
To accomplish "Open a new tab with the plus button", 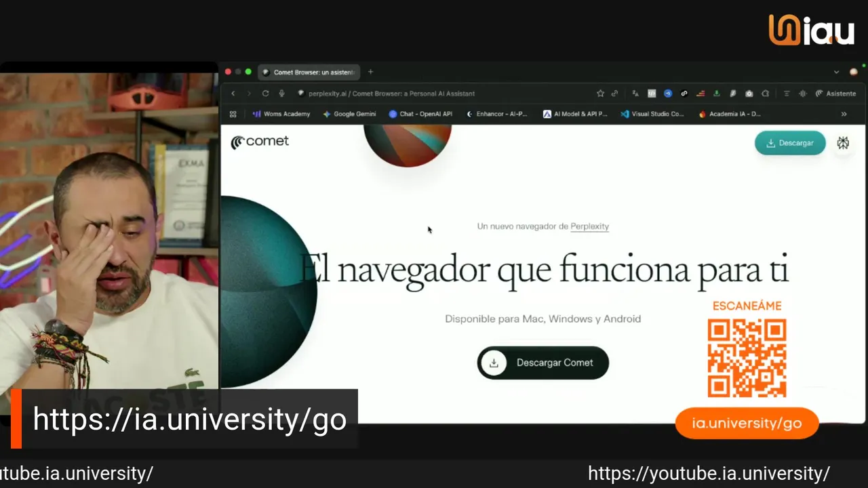I will 370,72.
